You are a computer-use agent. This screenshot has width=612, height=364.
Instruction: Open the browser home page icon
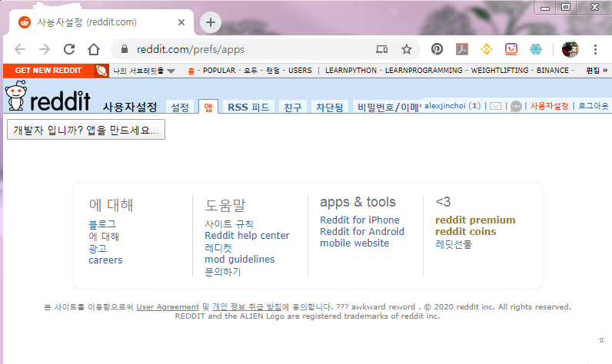pos(94,49)
